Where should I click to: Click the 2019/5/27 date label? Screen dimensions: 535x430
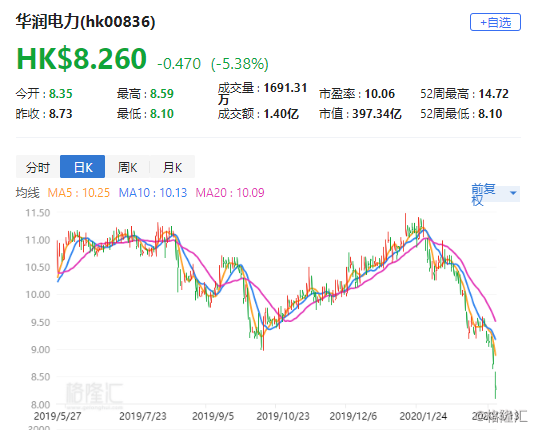coord(58,416)
